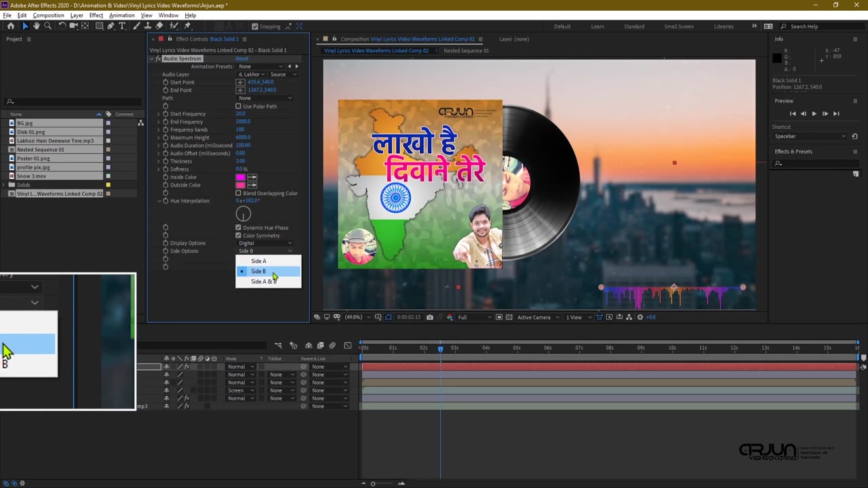Click the eyedropper next to Inside Color

pos(252,177)
